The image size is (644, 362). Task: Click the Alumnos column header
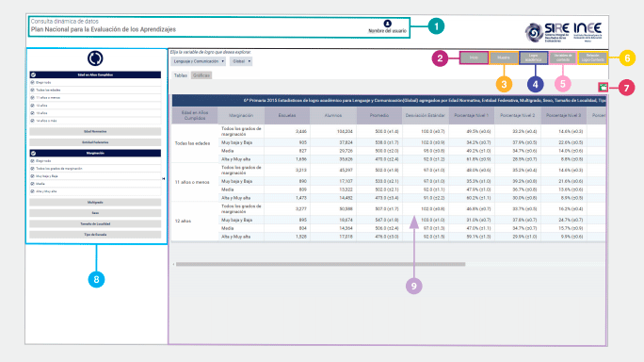point(333,115)
